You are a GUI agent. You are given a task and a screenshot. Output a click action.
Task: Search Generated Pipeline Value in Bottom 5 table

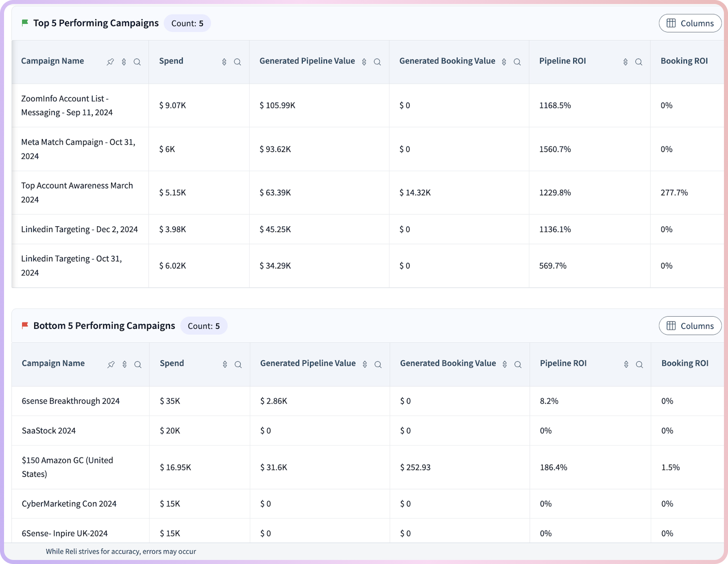pos(378,364)
